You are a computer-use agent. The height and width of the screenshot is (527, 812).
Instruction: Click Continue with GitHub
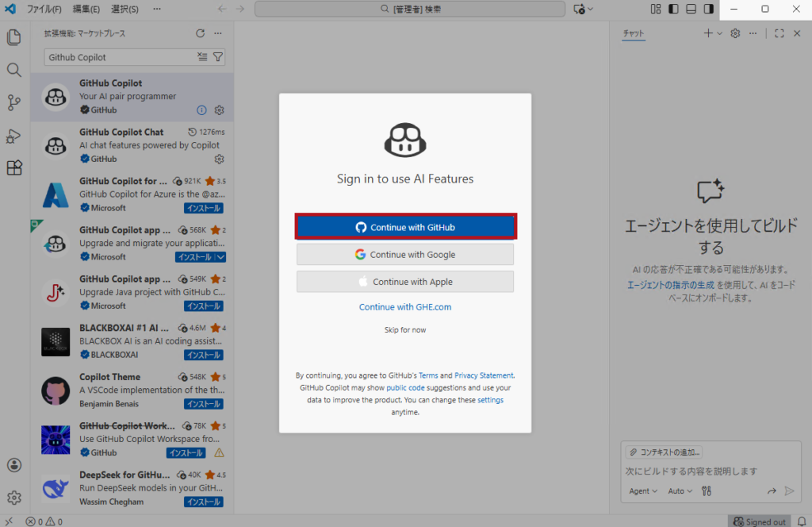pos(405,226)
